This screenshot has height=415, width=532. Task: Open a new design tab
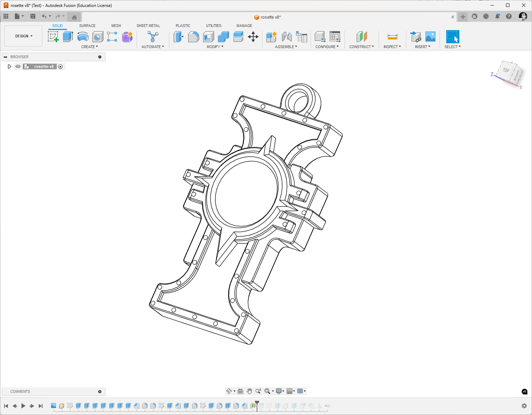point(463,17)
